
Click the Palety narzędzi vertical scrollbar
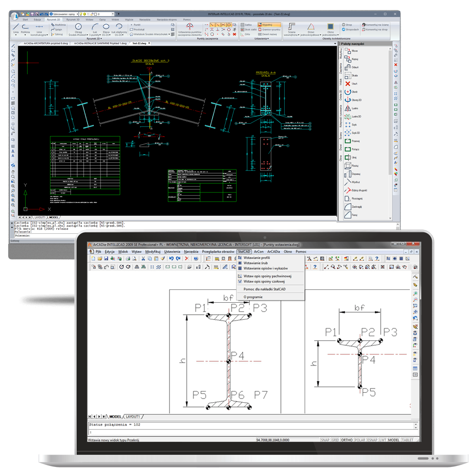(390, 133)
